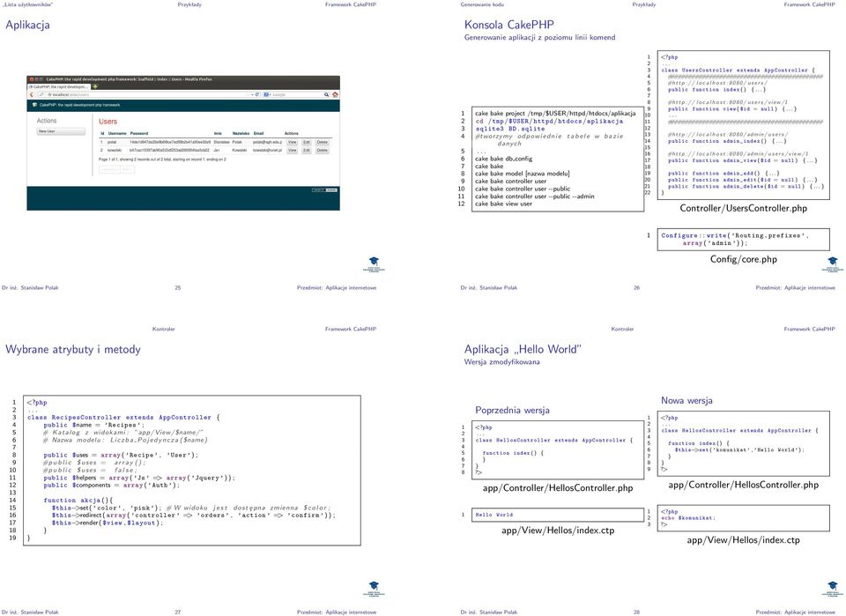
Task: Click View for user kowalski
Action: (292, 150)
